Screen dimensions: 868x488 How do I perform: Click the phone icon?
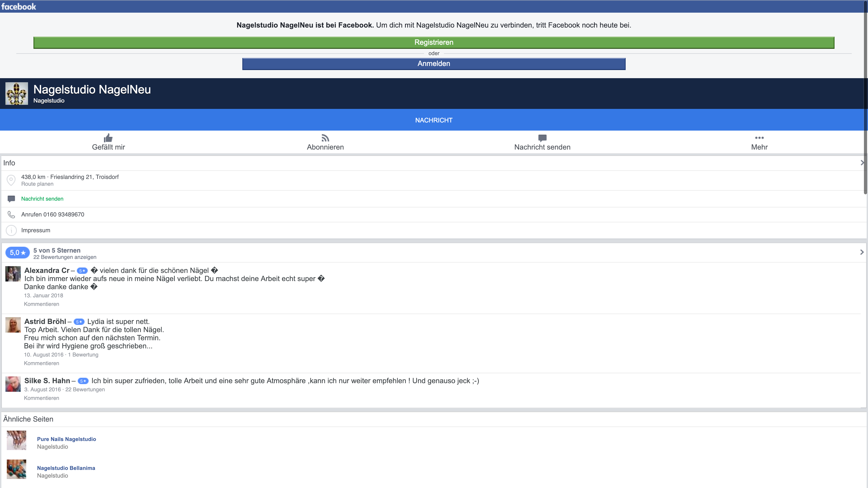point(11,215)
